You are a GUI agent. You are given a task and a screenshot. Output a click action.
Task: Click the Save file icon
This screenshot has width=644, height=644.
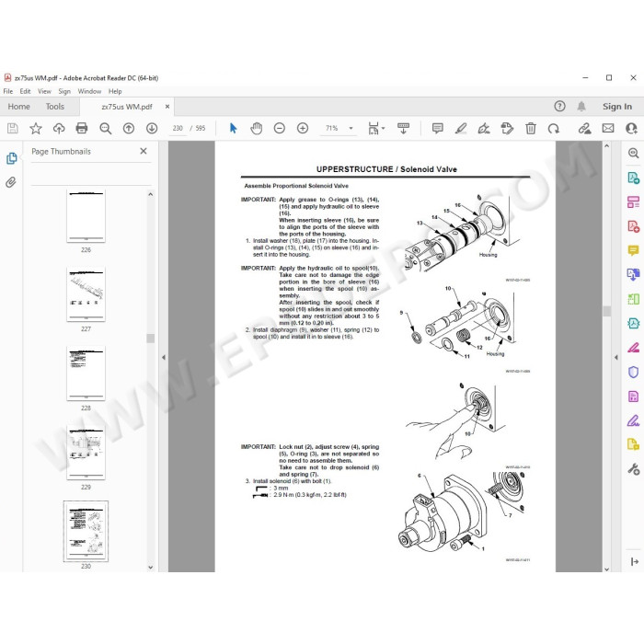[12, 129]
